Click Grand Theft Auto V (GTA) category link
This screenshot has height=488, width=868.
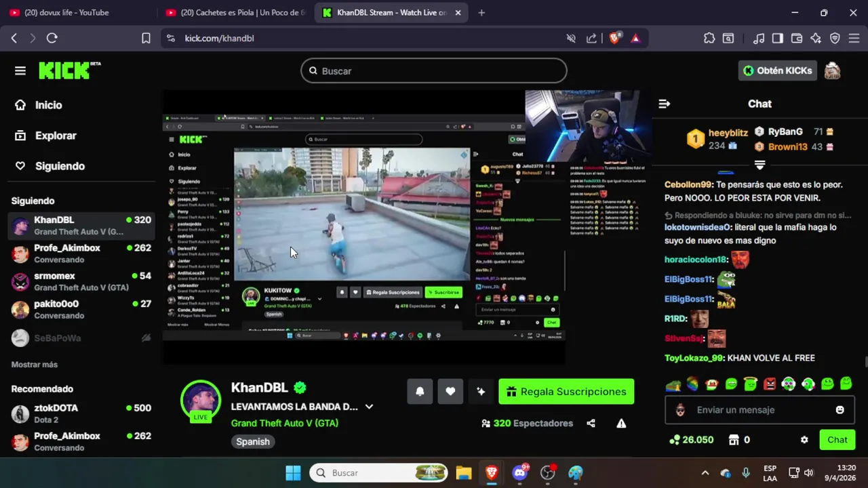pyautogui.click(x=285, y=423)
